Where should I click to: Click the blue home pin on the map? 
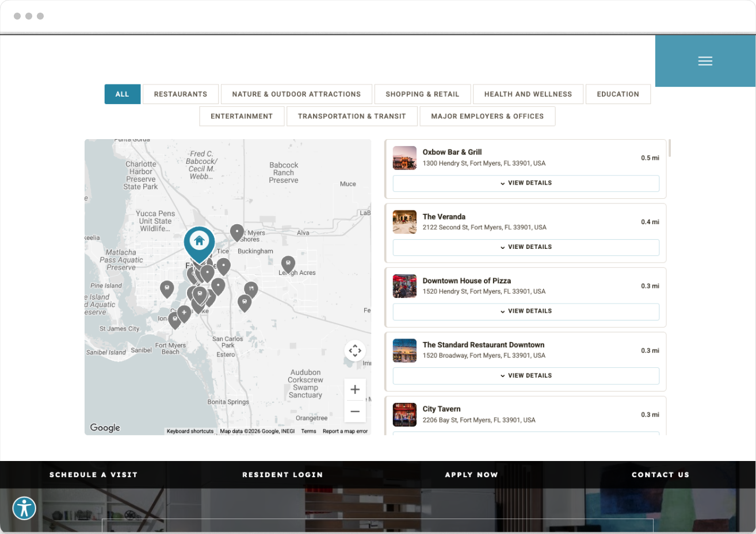199,245
